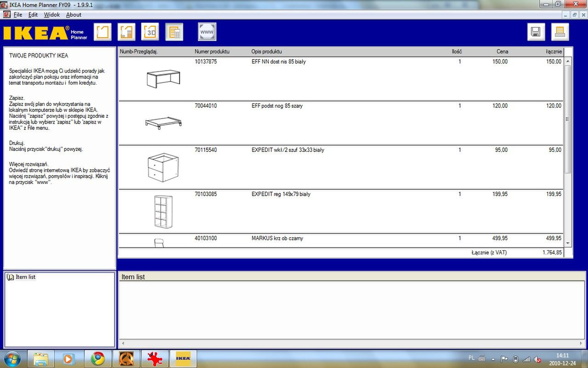This screenshot has width=588, height=368.
Task: Open the volume control in system tray
Action: click(x=537, y=359)
